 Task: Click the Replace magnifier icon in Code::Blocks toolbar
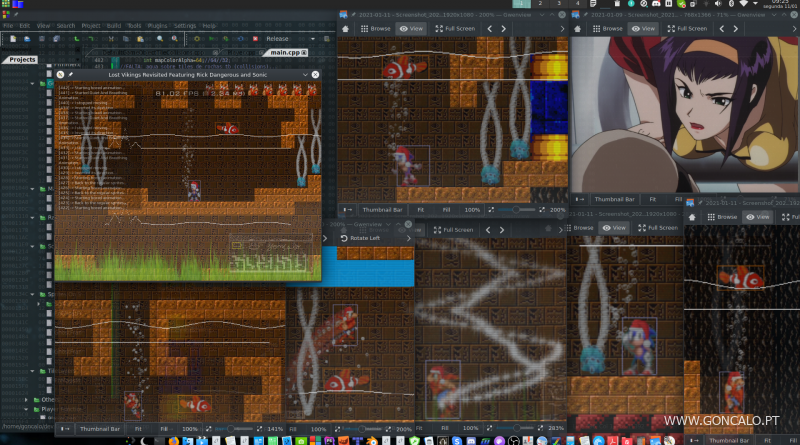tap(174, 39)
